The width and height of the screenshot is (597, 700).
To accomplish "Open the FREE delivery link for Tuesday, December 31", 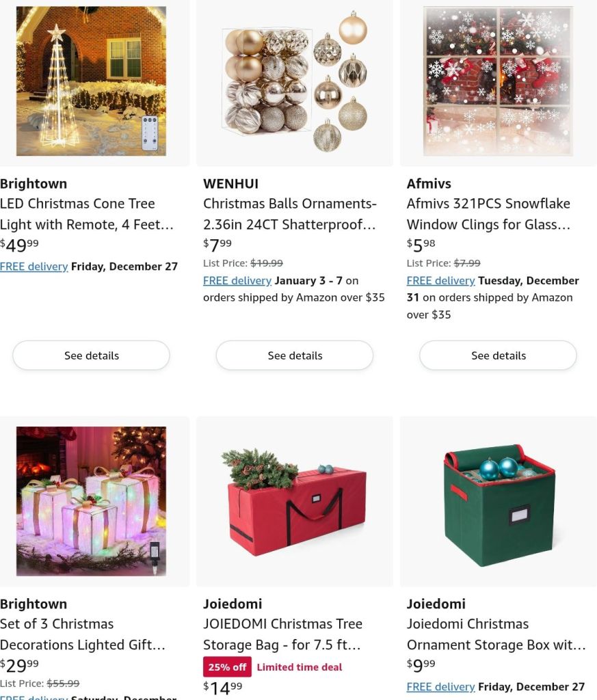I will [x=440, y=281].
